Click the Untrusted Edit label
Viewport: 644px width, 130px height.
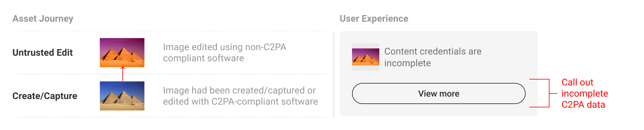tap(42, 53)
